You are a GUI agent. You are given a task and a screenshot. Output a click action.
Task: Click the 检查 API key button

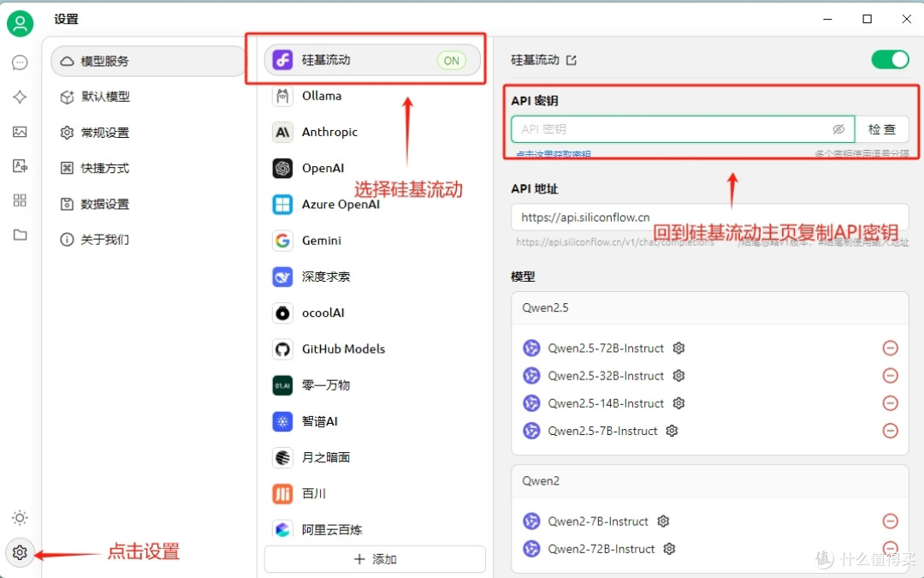coord(881,129)
